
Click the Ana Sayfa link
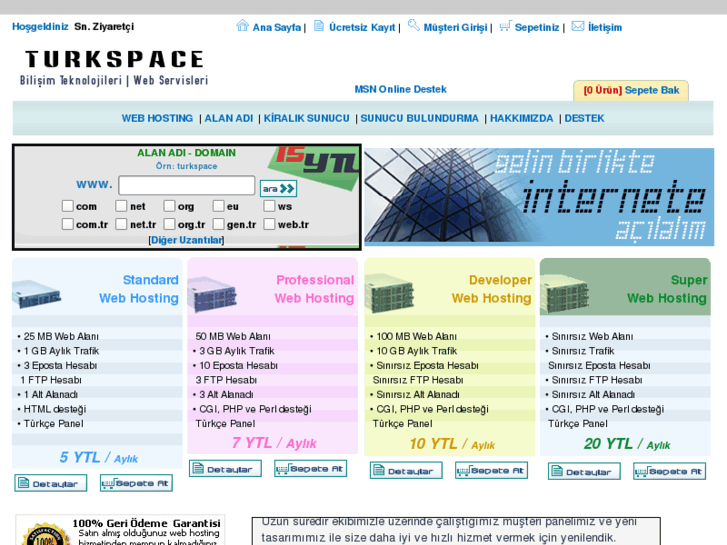click(277, 27)
